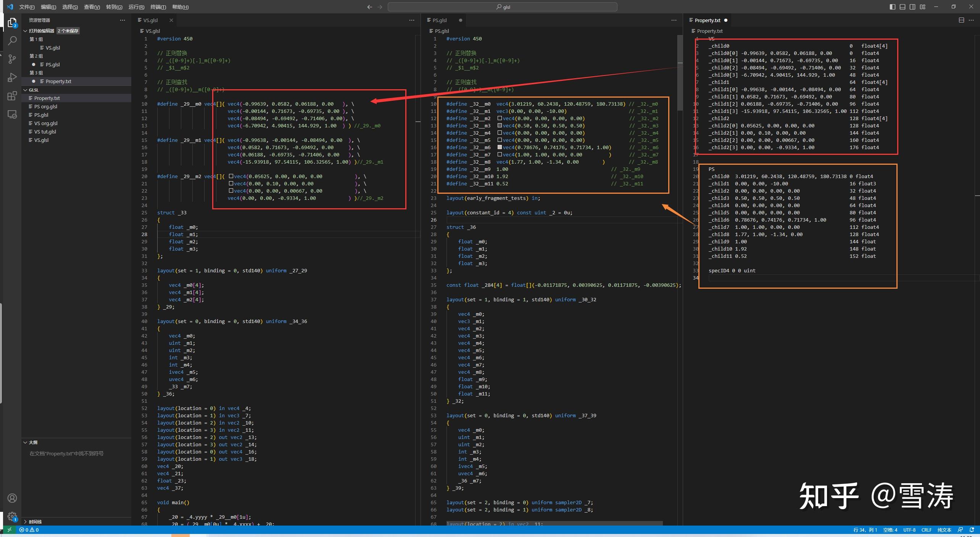The image size is (980, 537).
Task: Go back using the navigation arrow
Action: pos(369,7)
